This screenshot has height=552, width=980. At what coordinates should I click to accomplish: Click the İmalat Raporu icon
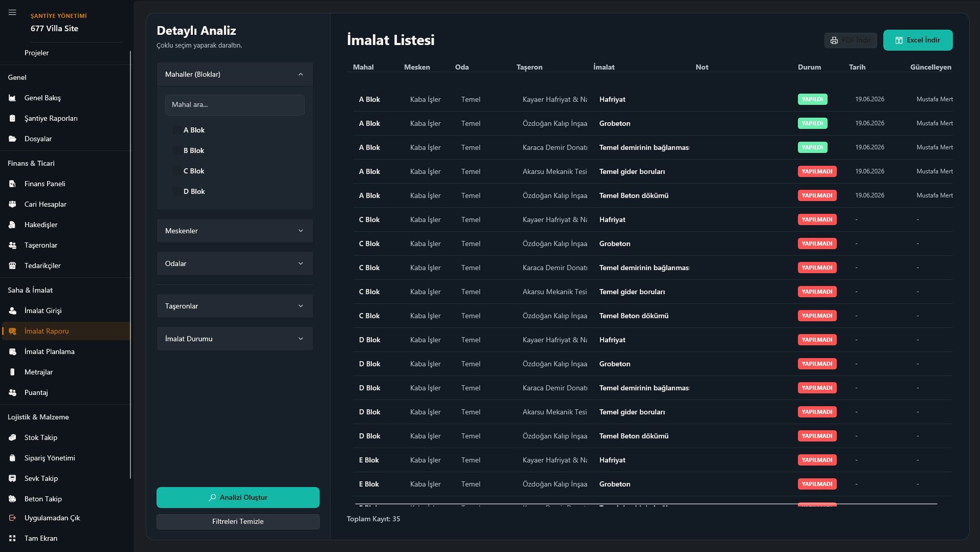[12, 331]
